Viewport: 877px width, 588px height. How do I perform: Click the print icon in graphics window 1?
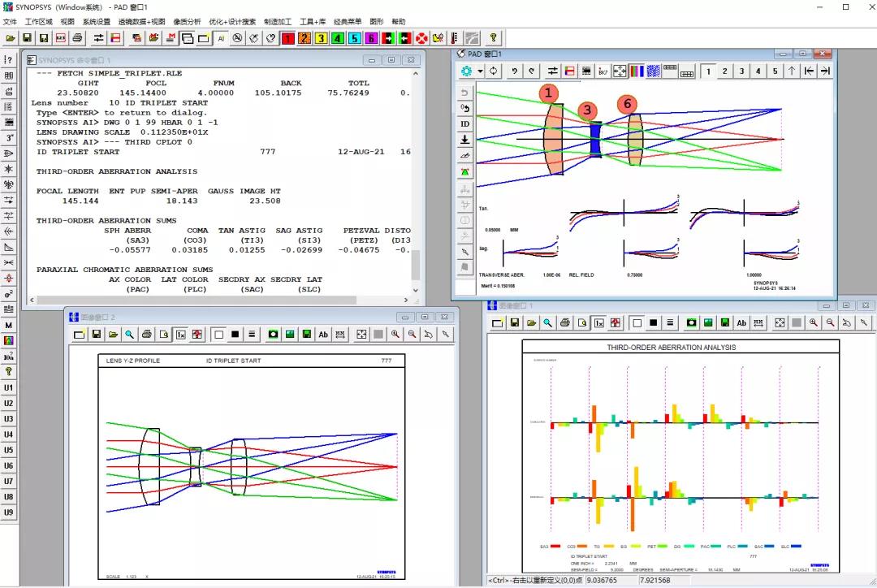(x=565, y=322)
